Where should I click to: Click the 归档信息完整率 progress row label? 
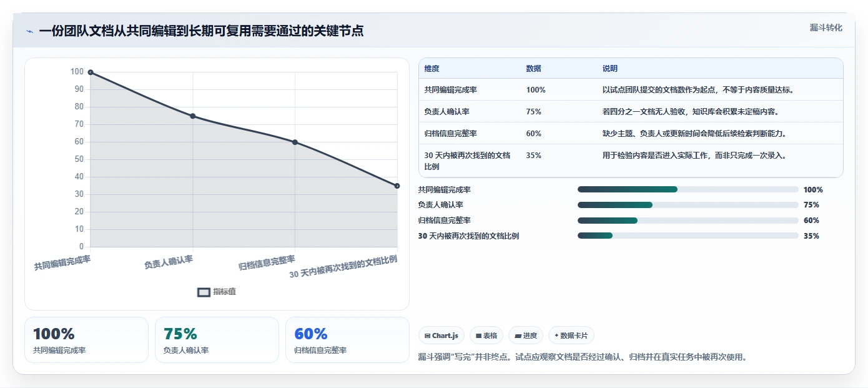(x=445, y=221)
